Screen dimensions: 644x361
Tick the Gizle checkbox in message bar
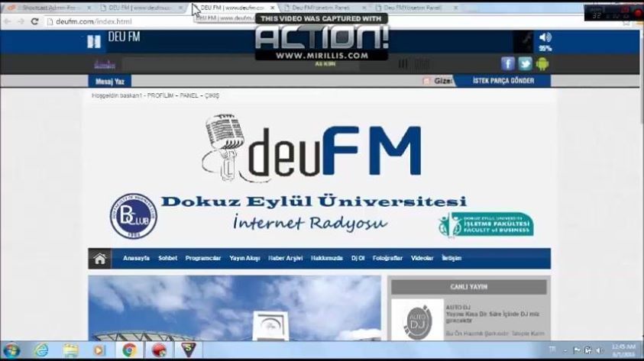(x=426, y=81)
